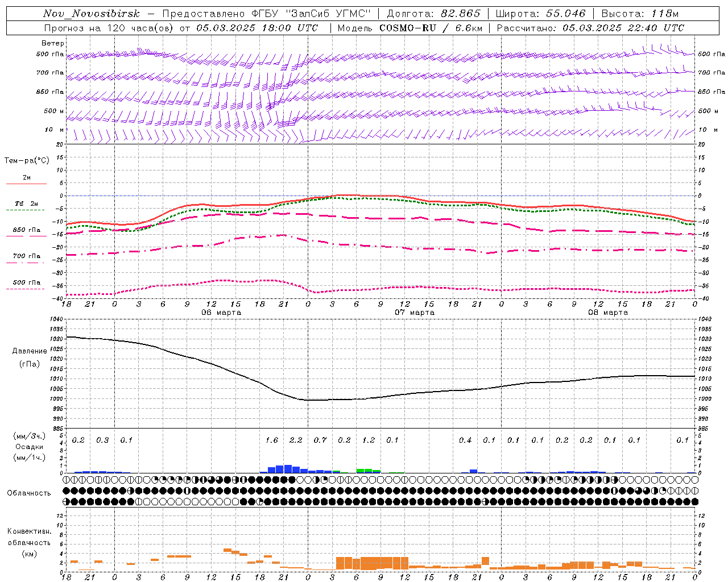Click the 700 гПа entry in temperature legend

click(26, 256)
